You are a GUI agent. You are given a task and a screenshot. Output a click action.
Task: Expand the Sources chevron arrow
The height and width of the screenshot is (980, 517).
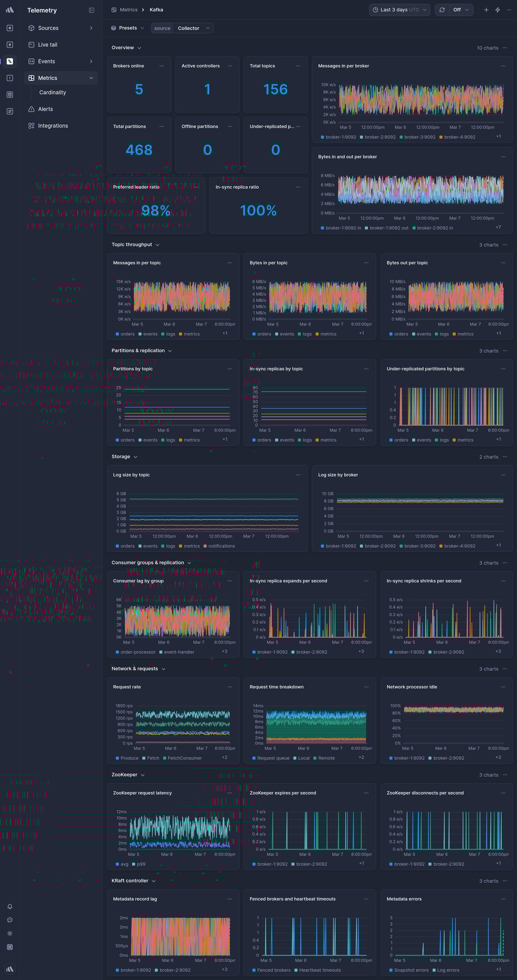coord(91,28)
